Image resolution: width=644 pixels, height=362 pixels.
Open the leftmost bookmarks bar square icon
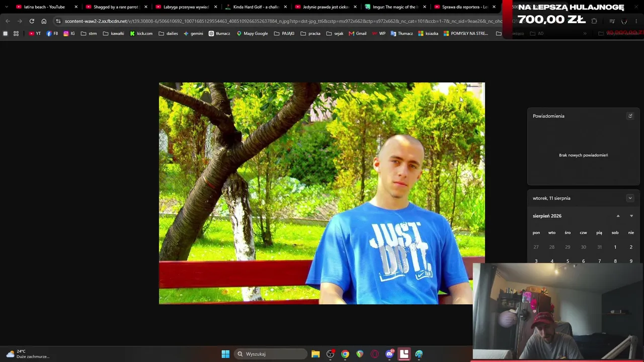click(x=5, y=34)
